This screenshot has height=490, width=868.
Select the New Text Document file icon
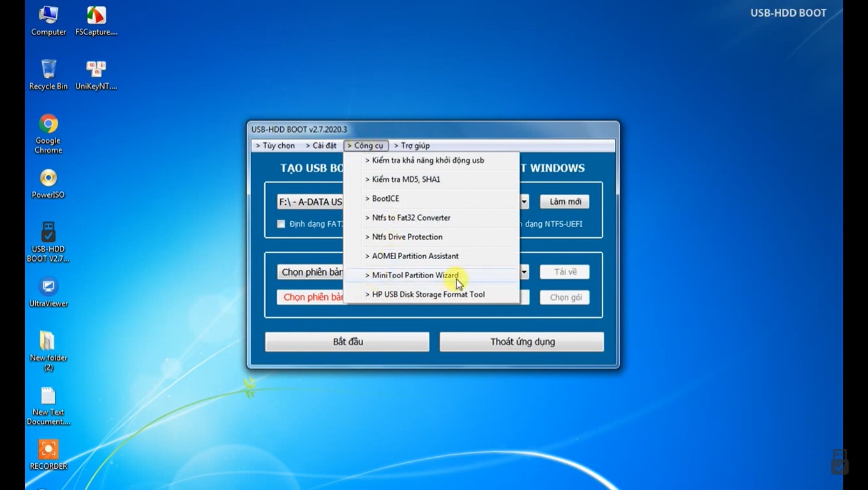click(49, 406)
